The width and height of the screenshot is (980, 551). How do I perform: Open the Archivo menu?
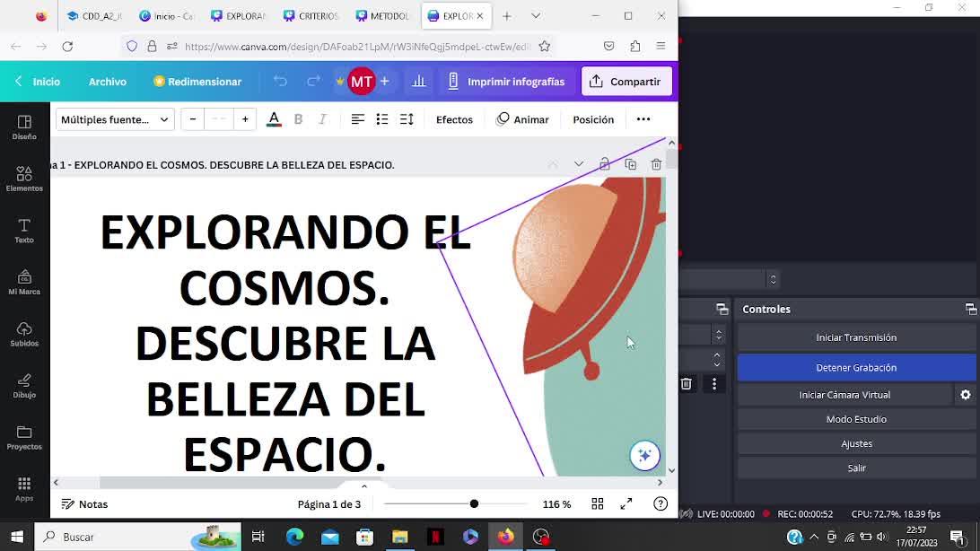(107, 82)
